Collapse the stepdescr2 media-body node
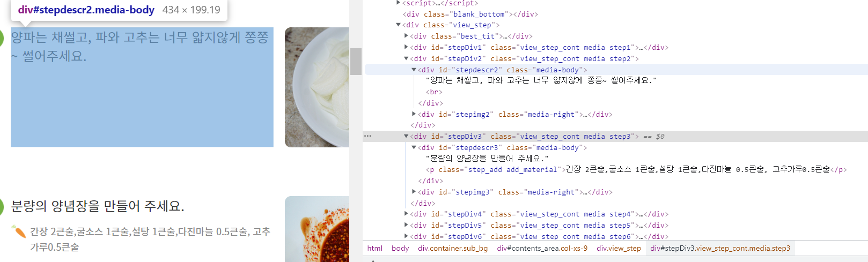868x262 pixels. click(414, 70)
